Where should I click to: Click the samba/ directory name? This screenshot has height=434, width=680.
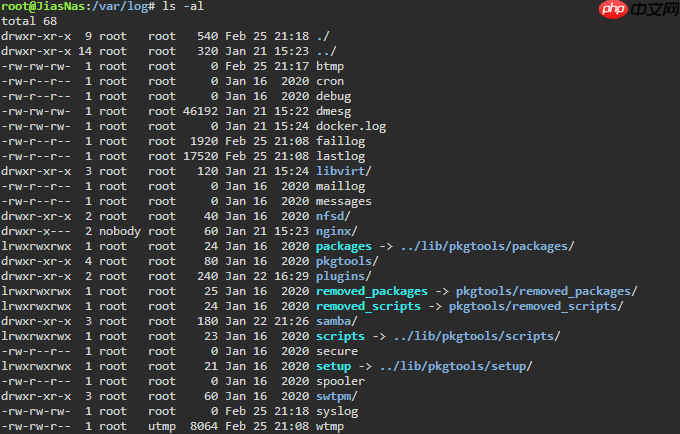336,321
